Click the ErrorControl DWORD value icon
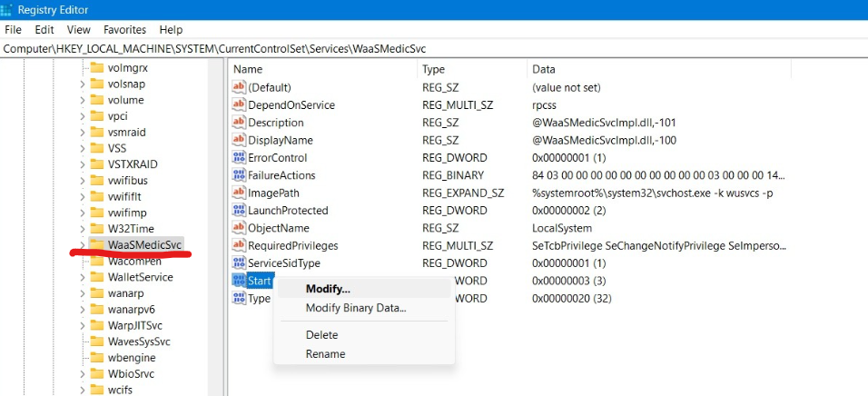Viewport: 868px width, 396px height. [239, 158]
